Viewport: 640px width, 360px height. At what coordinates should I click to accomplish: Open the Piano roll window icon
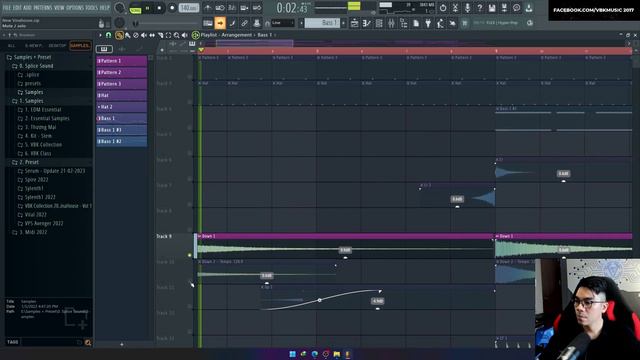pos(367,23)
